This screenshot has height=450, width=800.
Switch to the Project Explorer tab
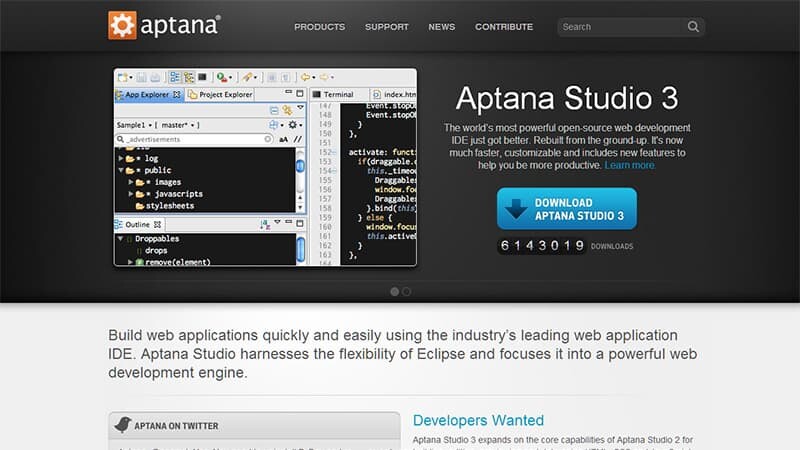point(220,94)
